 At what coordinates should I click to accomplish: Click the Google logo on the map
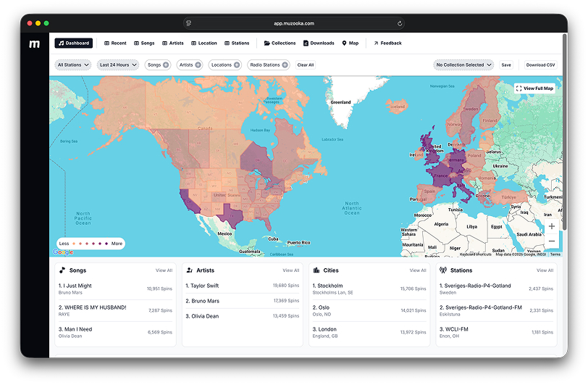pyautogui.click(x=63, y=252)
